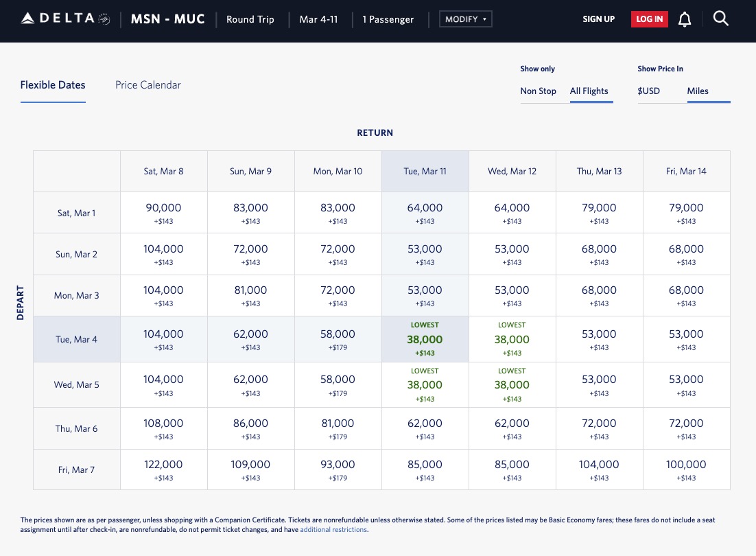The image size is (756, 556).
Task: Select the Flexible Dates tab
Action: [53, 84]
